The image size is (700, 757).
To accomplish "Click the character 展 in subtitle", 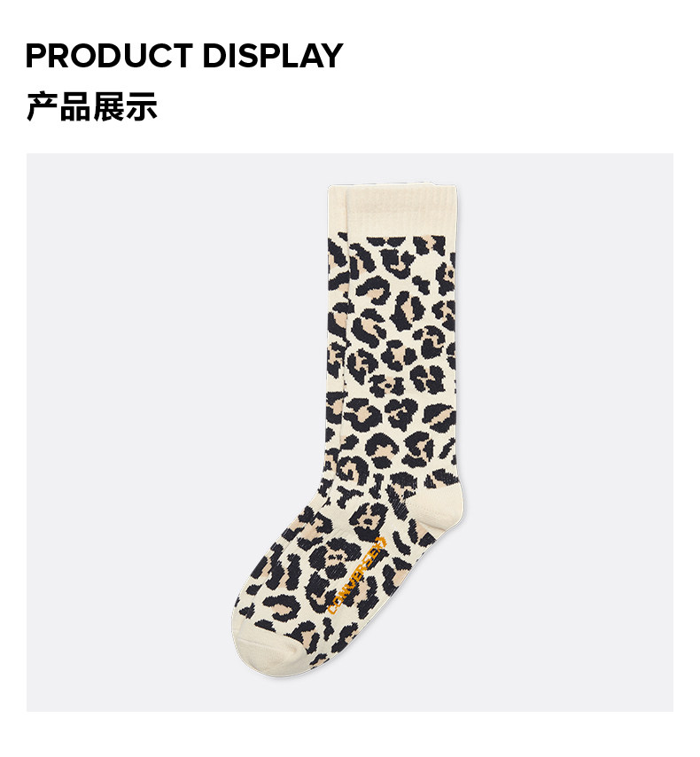I will (x=109, y=106).
